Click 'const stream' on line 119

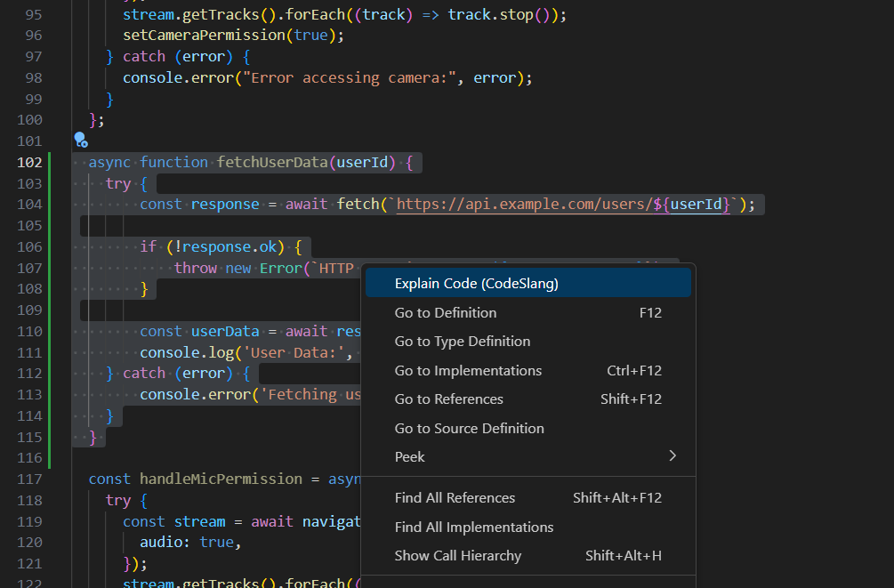coord(173,521)
